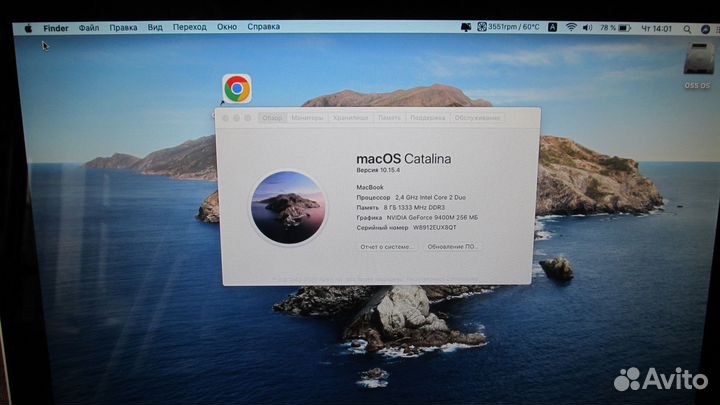Click the Отчет о системе button
This screenshot has height=405, width=720.
pyautogui.click(x=387, y=247)
